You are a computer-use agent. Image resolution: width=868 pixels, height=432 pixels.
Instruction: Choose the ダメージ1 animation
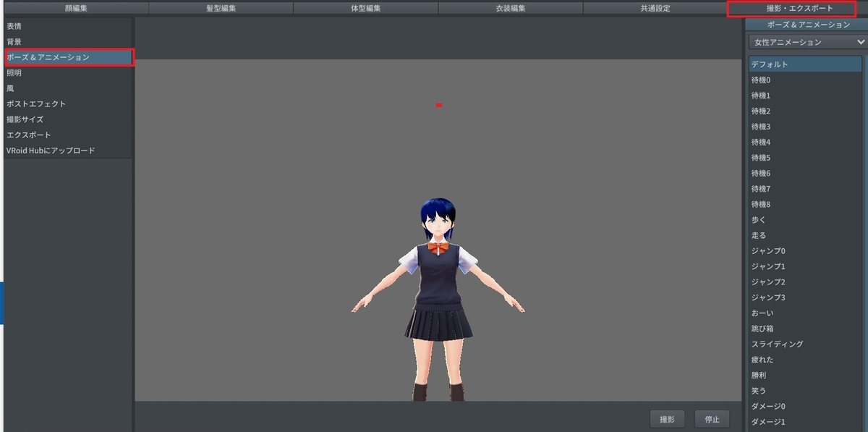[x=807, y=423]
